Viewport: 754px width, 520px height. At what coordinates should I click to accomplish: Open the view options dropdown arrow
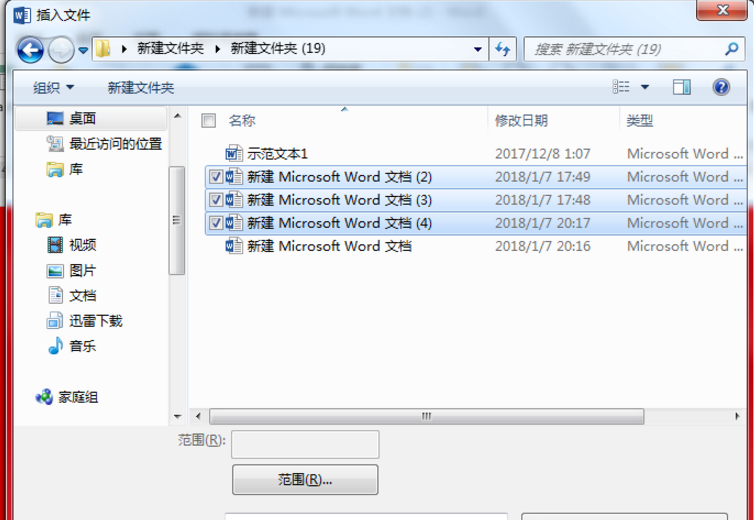point(645,88)
